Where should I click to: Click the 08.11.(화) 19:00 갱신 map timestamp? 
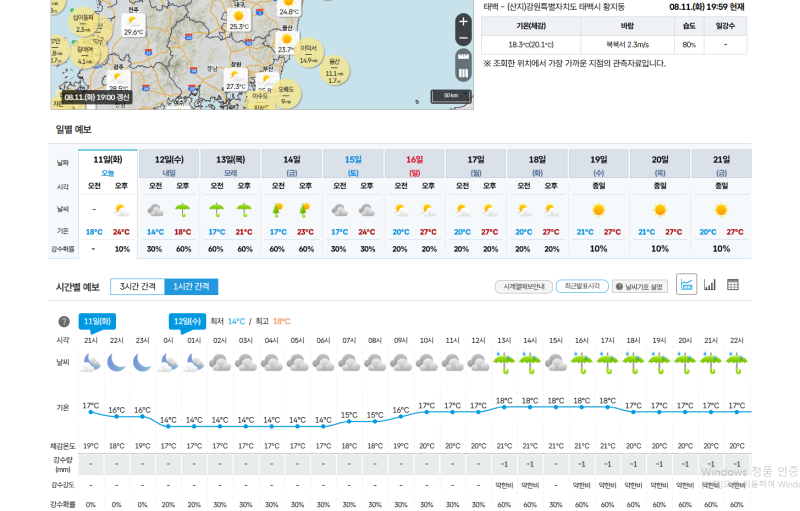97,97
